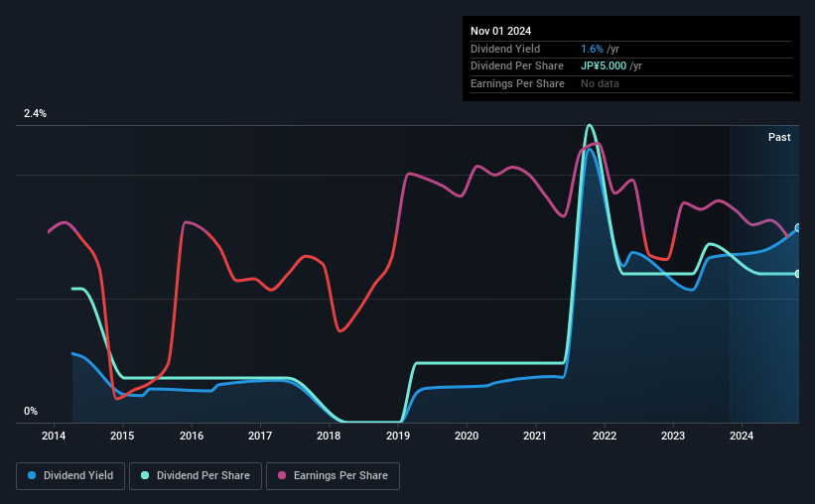Toggle the Dividend Yield legend button

click(70, 476)
